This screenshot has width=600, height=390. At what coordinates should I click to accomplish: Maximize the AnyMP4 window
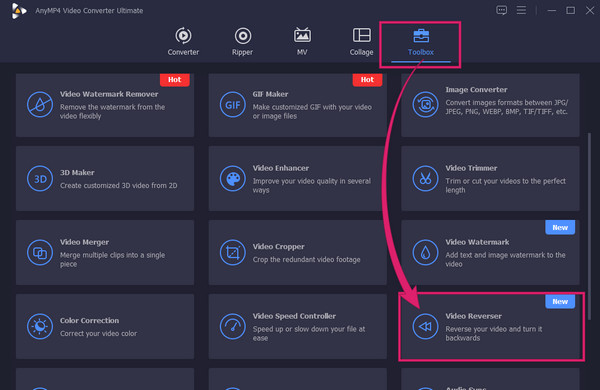[570, 10]
